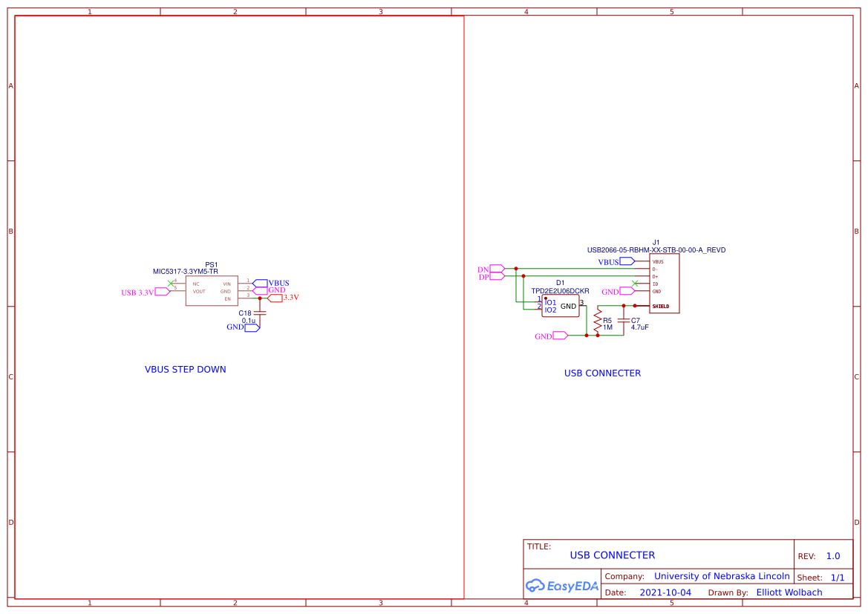The width and height of the screenshot is (868, 614).
Task: Click the no-connect X on PS1 NC pin
Action: 171,283
